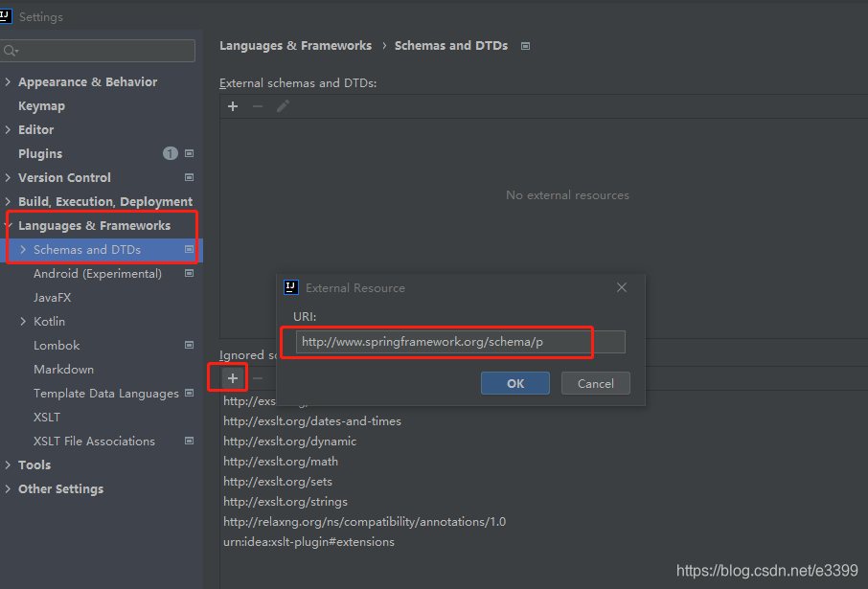
Task: Open the Keymap settings page
Action: (41, 105)
